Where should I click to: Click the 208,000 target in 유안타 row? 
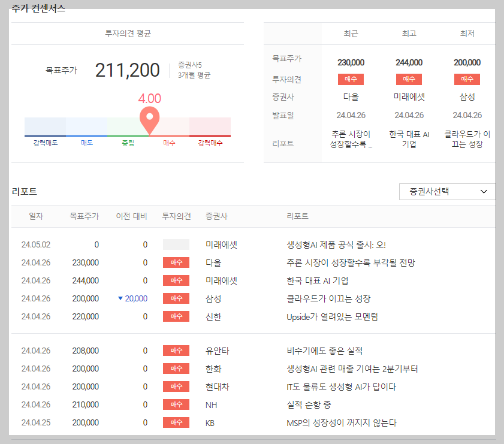pyautogui.click(x=86, y=351)
